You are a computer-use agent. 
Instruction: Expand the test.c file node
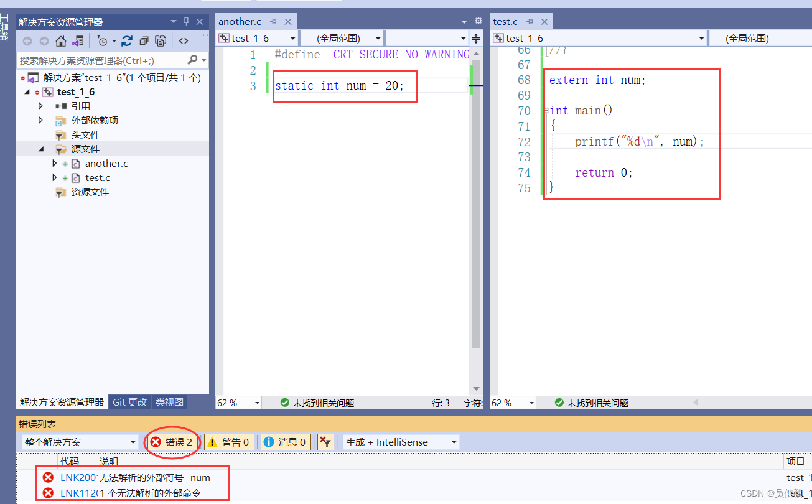click(x=55, y=178)
